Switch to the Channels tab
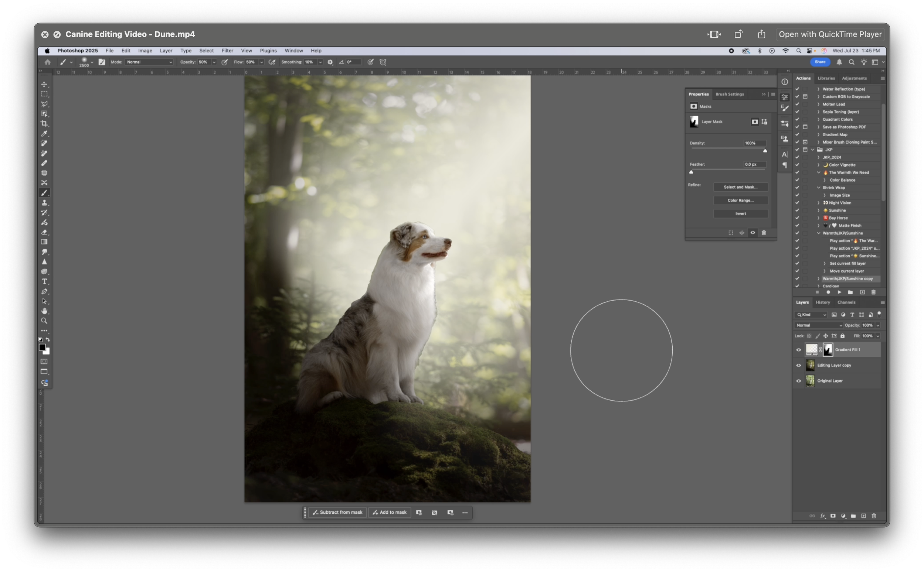The height and width of the screenshot is (572, 924). [846, 302]
